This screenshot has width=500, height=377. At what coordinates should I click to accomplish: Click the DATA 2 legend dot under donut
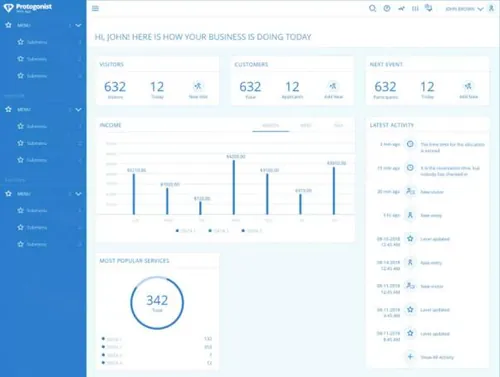pos(103,347)
